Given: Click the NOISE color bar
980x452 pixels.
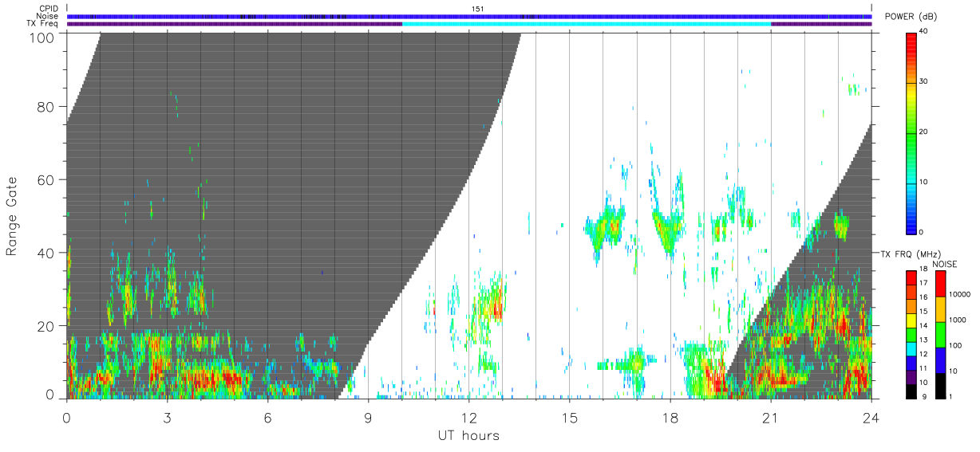Looking at the screenshot, I should [940, 333].
